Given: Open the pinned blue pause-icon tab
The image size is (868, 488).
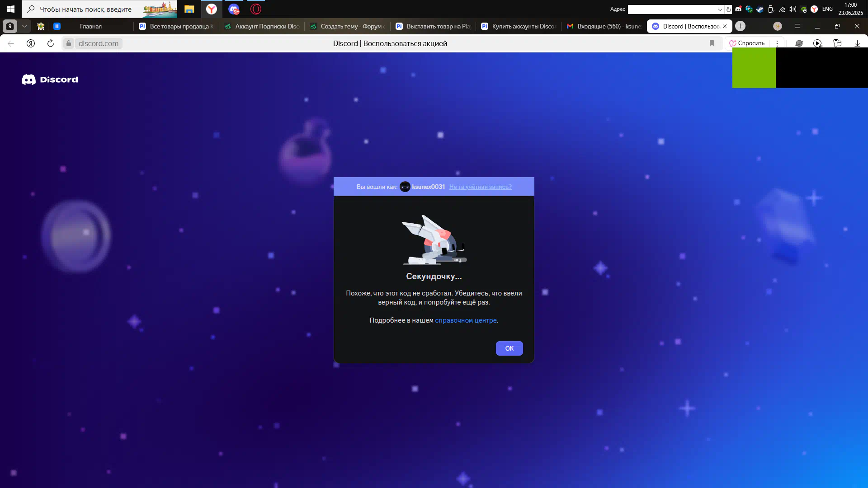Looking at the screenshot, I should (x=57, y=26).
